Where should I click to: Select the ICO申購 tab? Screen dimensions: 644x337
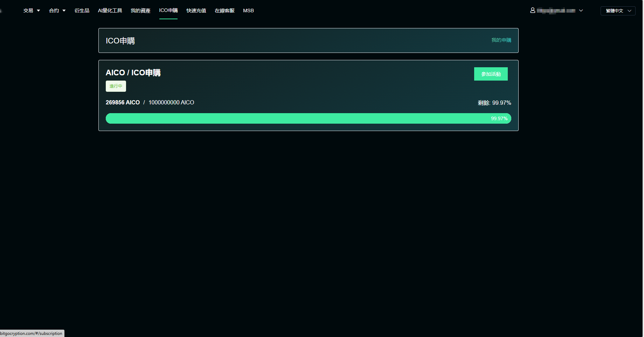(168, 11)
